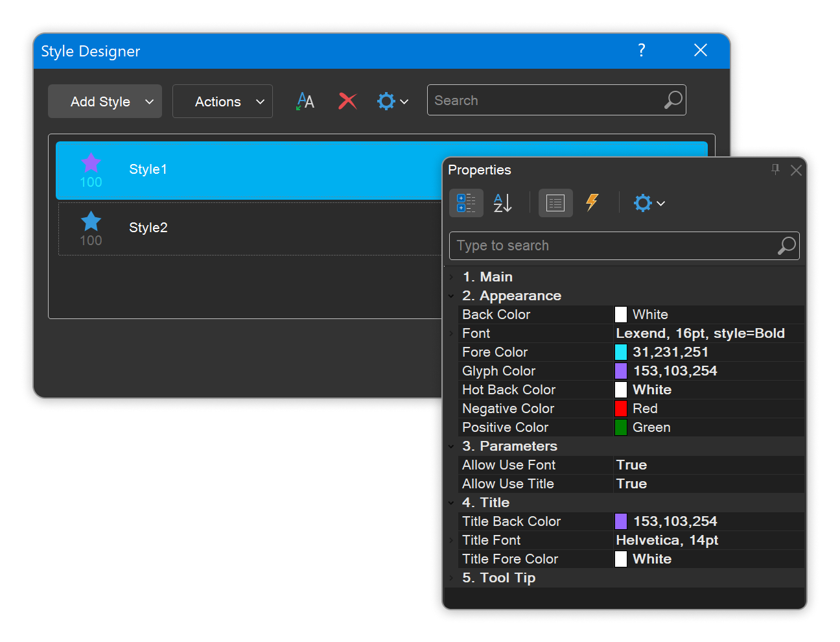Viewport: 840px width, 642px height.
Task: Click the Style Designer help question mark
Action: (x=642, y=50)
